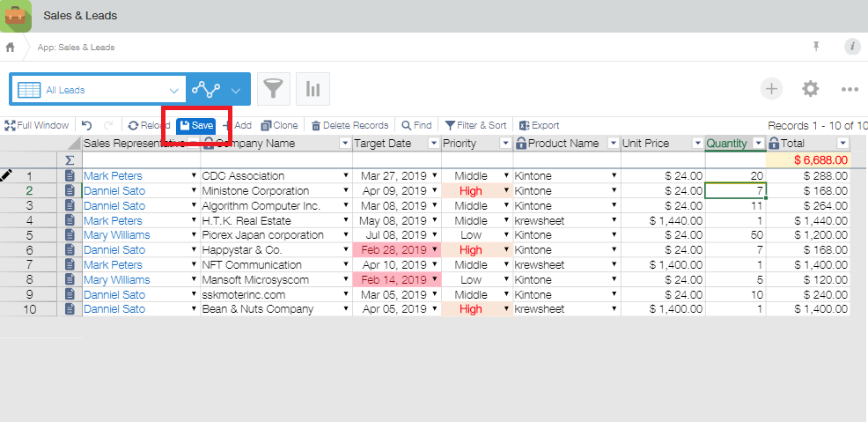Click Delete Records in toolbar
The image size is (868, 422).
coord(349,125)
